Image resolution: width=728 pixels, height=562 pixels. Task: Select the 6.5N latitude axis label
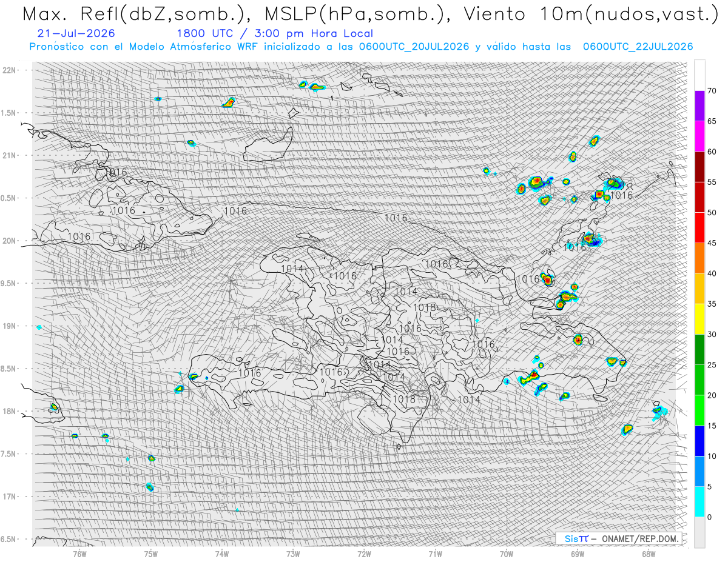[8, 539]
